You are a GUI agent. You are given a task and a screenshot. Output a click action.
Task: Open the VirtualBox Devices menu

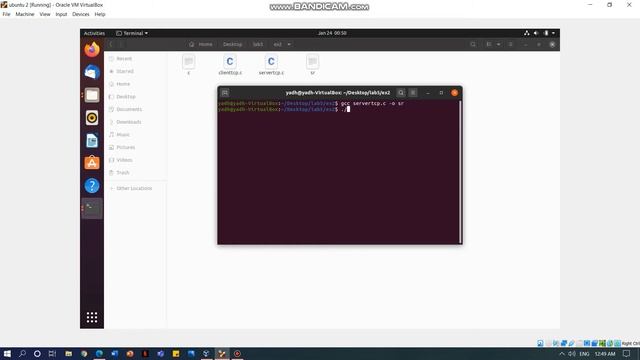(x=81, y=14)
